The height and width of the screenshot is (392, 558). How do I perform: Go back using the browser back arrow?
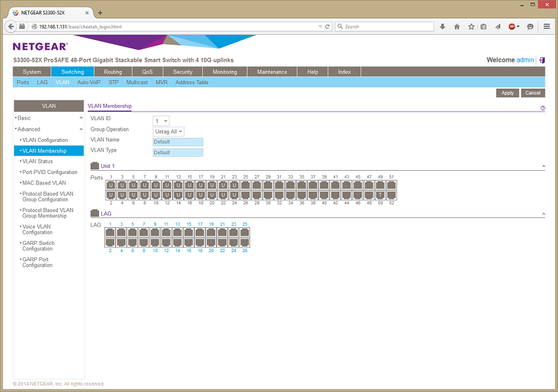[x=11, y=26]
